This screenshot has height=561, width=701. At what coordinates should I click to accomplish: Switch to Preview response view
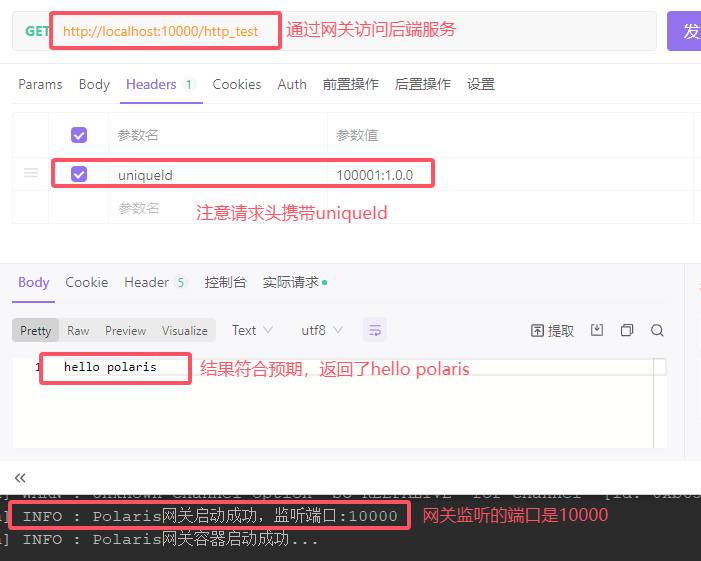tap(125, 330)
